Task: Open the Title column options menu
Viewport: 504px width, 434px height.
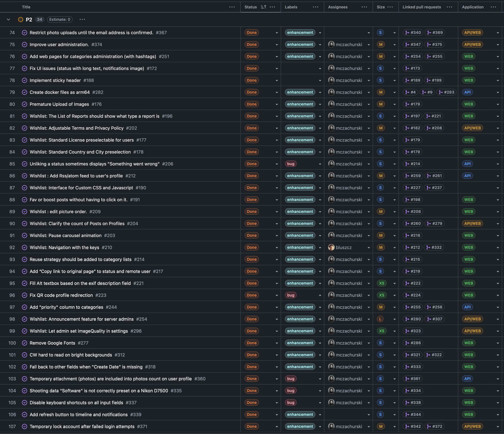Action: (232, 7)
